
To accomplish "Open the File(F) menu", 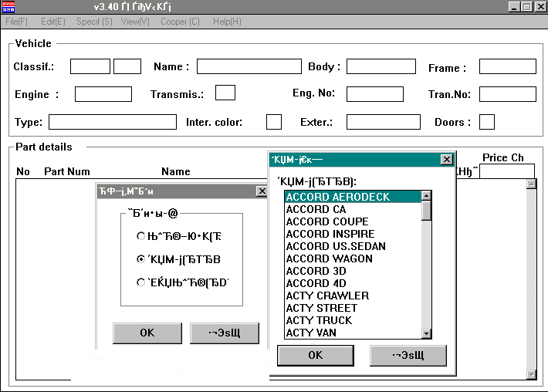I will [16, 22].
